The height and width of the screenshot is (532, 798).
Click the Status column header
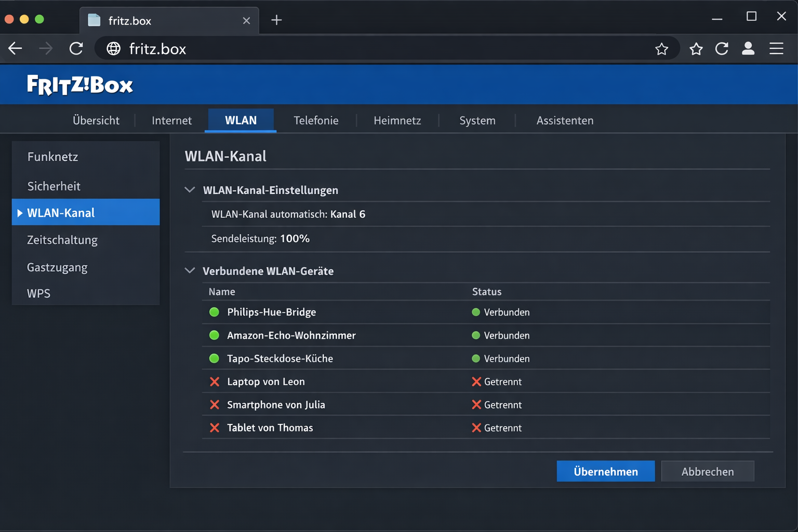point(487,292)
